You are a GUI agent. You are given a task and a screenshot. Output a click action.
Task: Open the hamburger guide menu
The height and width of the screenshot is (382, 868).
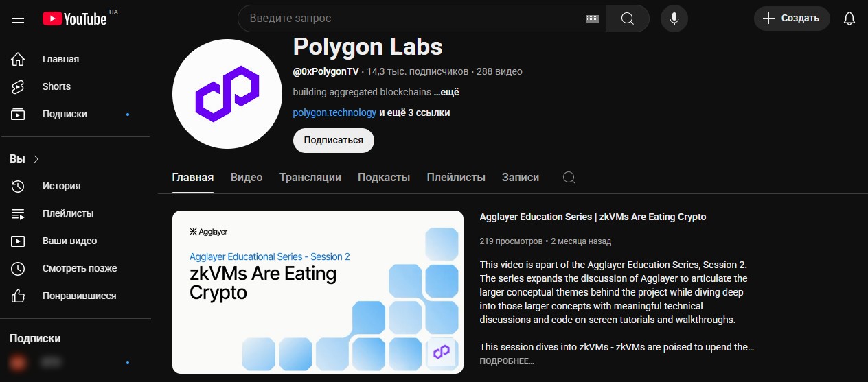[x=18, y=19]
